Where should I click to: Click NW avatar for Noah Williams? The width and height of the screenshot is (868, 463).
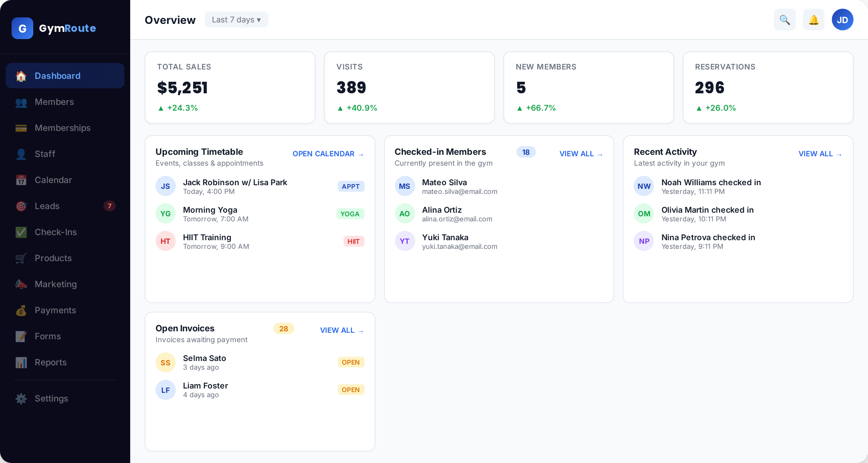click(x=644, y=186)
